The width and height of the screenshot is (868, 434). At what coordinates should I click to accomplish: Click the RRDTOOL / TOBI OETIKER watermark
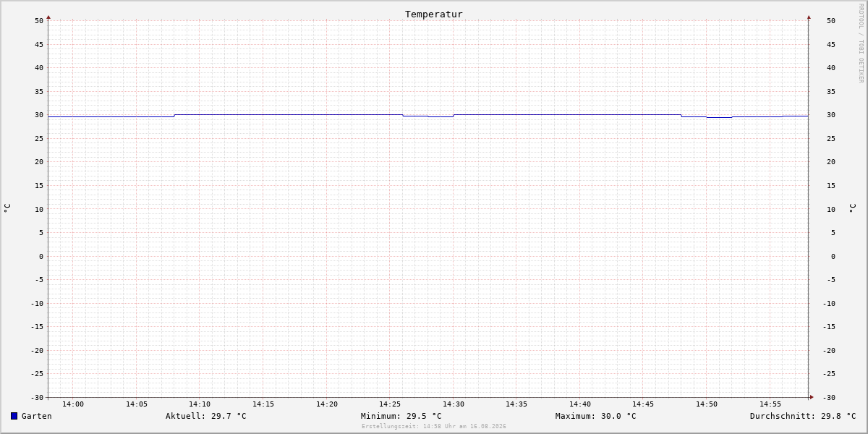click(x=861, y=43)
